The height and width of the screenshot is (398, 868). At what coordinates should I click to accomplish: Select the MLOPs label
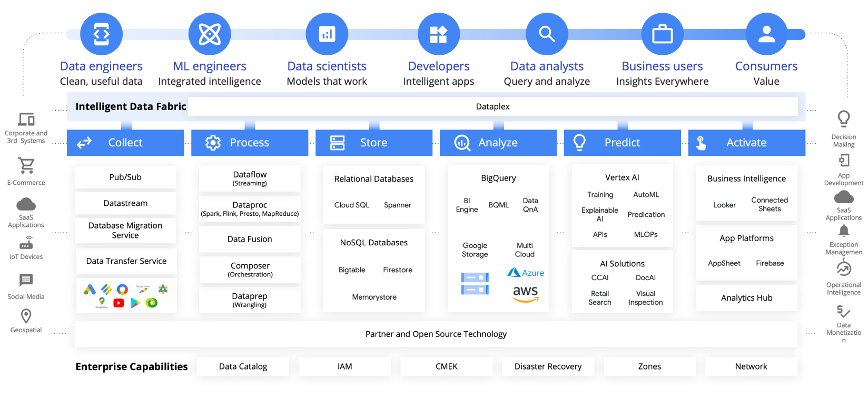[646, 235]
